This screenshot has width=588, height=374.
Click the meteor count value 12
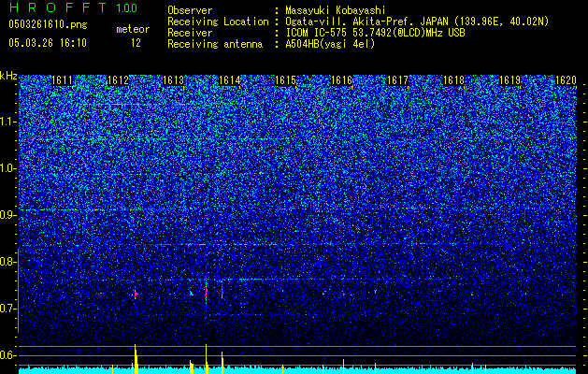(x=136, y=43)
